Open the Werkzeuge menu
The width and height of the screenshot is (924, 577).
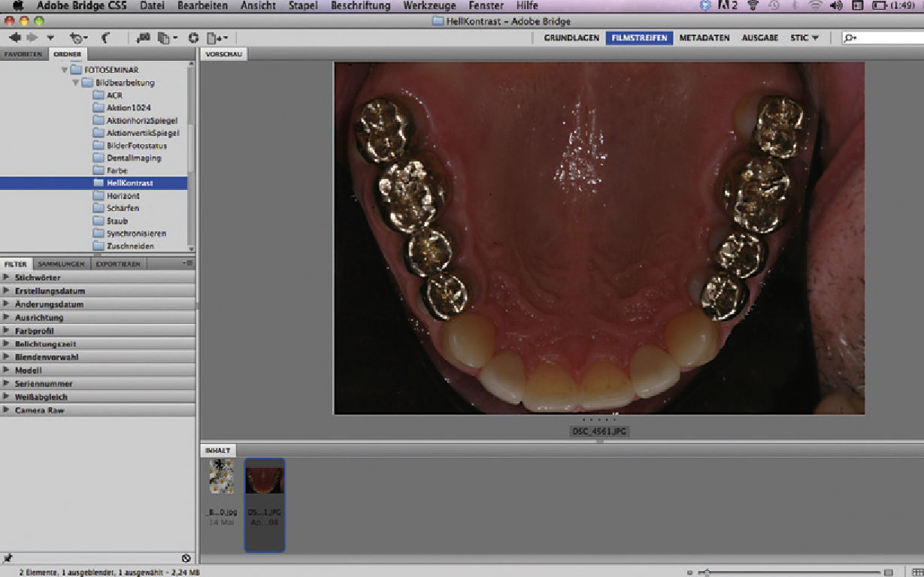[x=429, y=6]
